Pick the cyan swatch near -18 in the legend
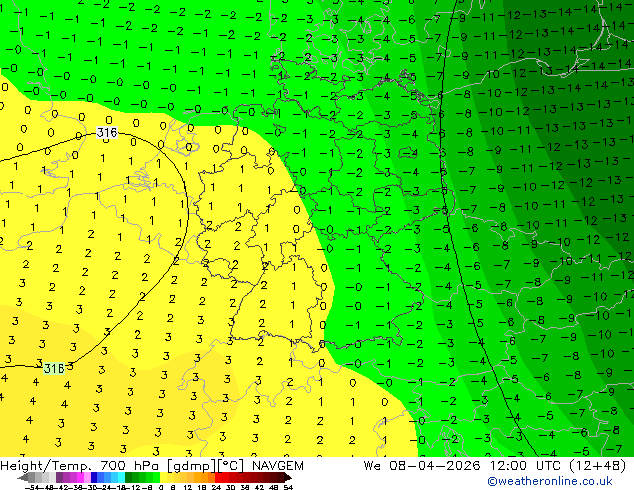 [122, 477]
